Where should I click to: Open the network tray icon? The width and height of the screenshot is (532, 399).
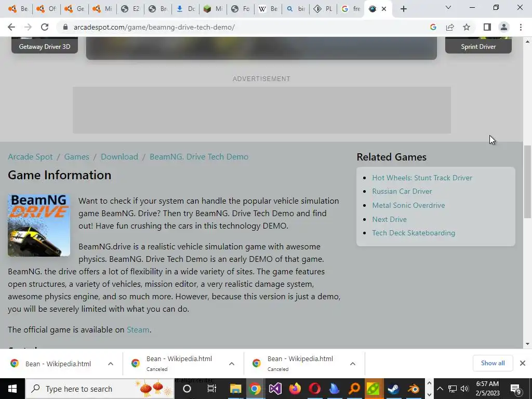tap(453, 389)
